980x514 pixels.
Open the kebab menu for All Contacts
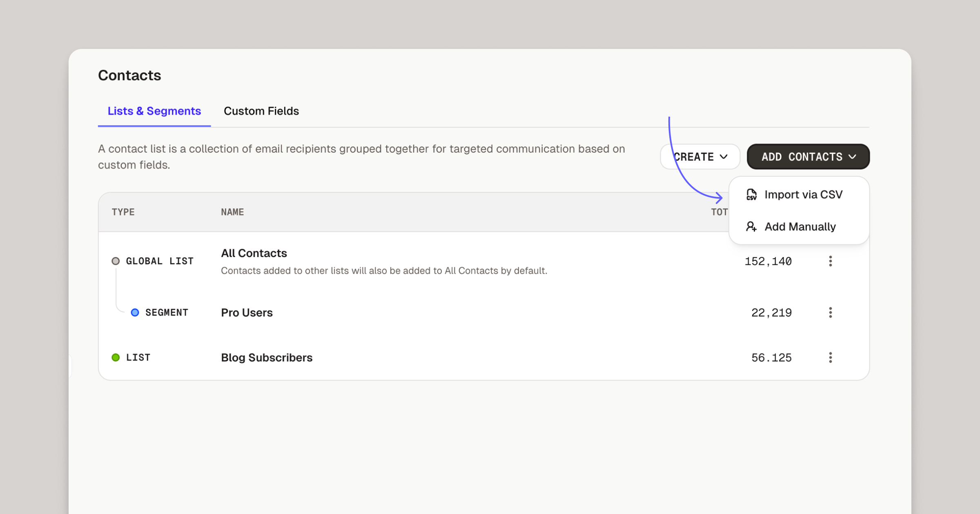click(831, 261)
